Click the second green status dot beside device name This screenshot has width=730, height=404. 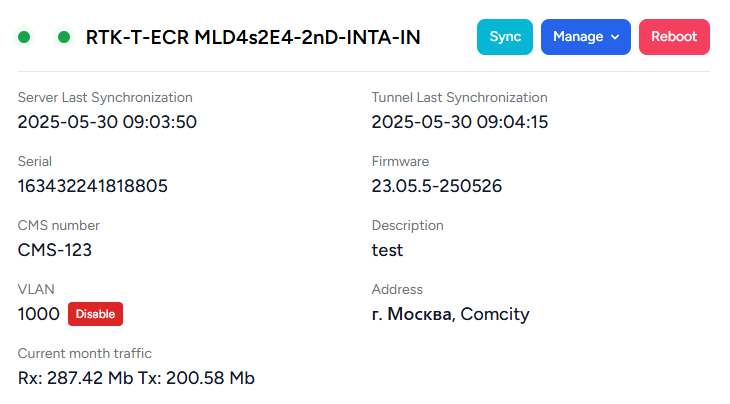pyautogui.click(x=64, y=37)
